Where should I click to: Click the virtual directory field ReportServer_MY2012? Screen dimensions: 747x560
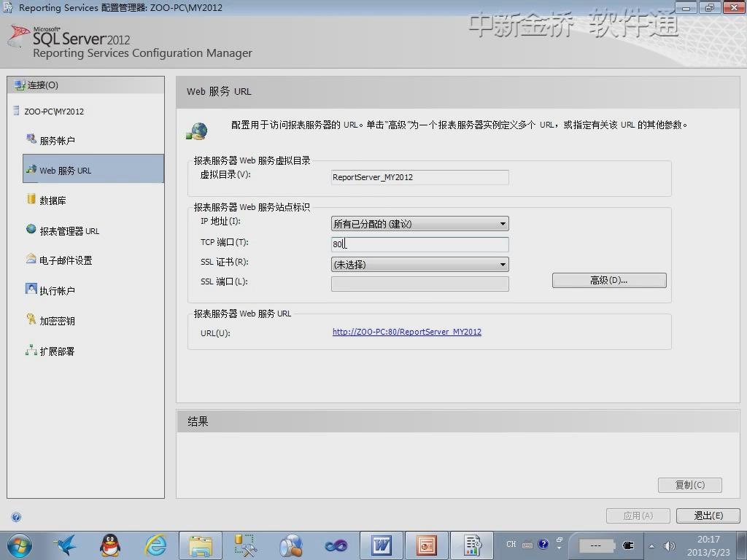[419, 177]
